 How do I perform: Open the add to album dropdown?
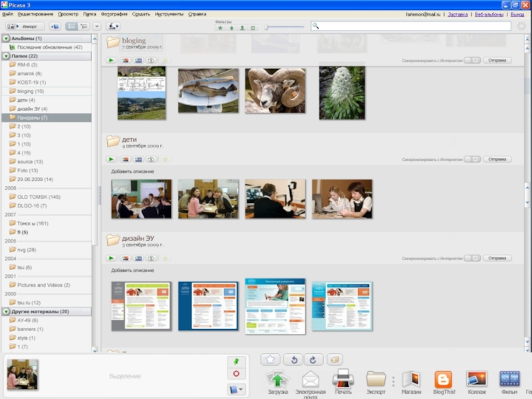(x=236, y=390)
